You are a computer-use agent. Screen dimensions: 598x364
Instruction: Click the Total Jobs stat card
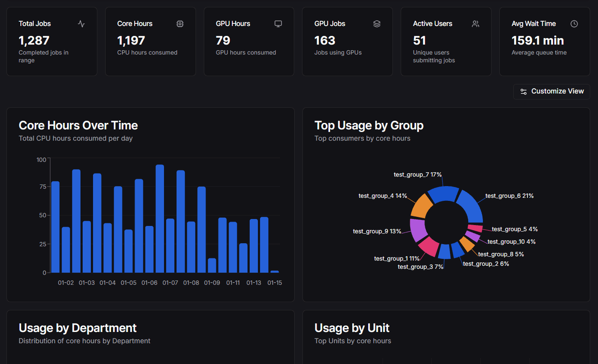(x=51, y=41)
